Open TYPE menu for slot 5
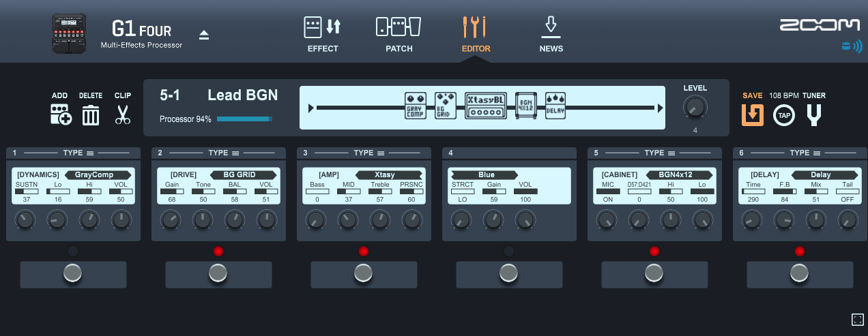The image size is (868, 336). pos(659,153)
